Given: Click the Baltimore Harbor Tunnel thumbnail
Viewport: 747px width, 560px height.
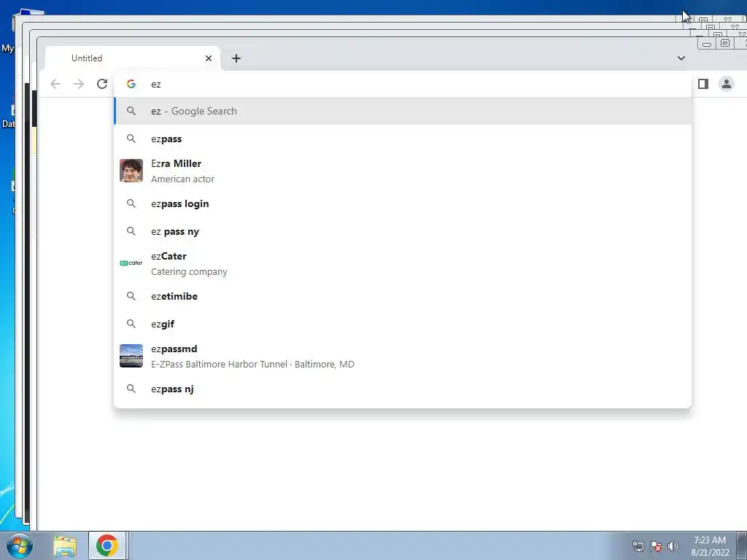Looking at the screenshot, I should (131, 356).
